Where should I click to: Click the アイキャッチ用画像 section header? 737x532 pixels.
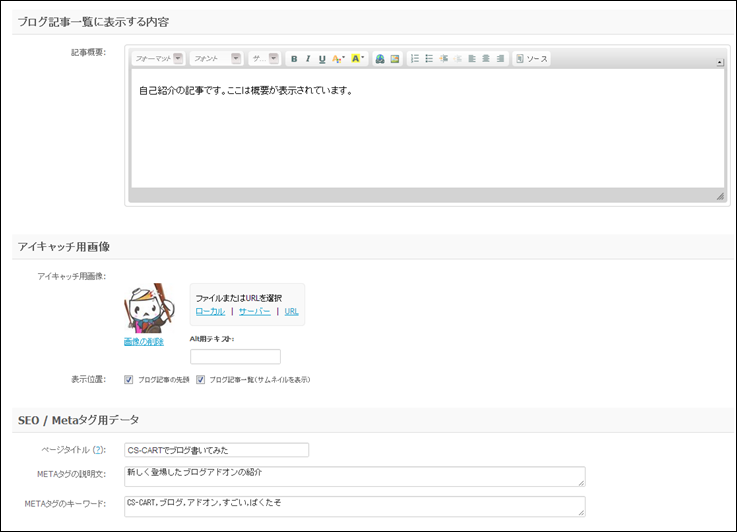pyautogui.click(x=64, y=247)
